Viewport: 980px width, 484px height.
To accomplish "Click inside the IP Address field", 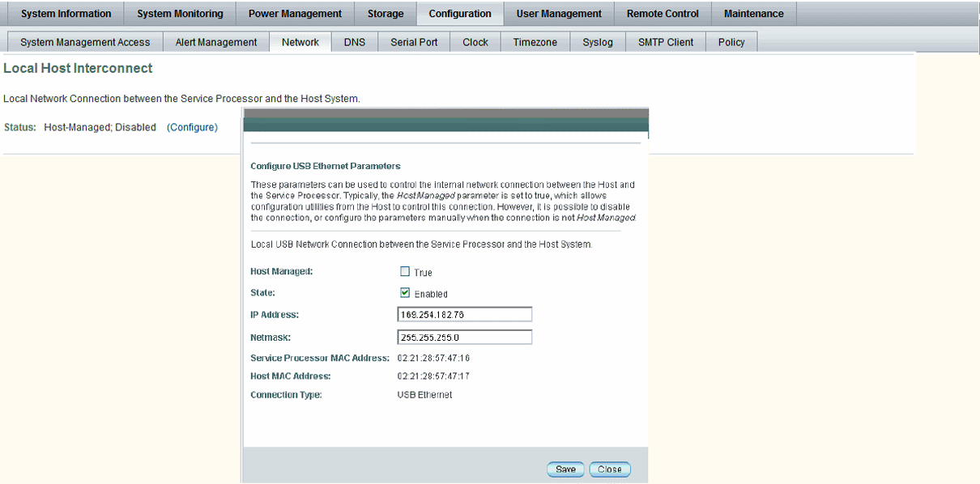I will [x=464, y=314].
